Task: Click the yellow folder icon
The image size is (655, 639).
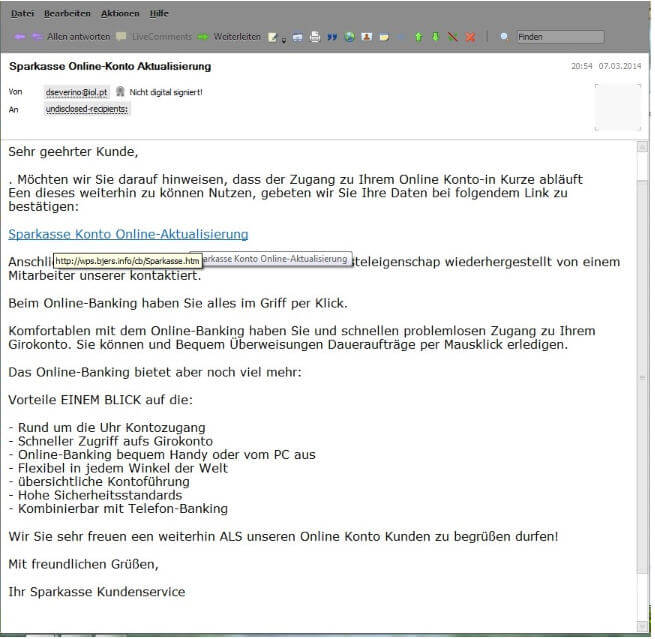Action: point(384,37)
